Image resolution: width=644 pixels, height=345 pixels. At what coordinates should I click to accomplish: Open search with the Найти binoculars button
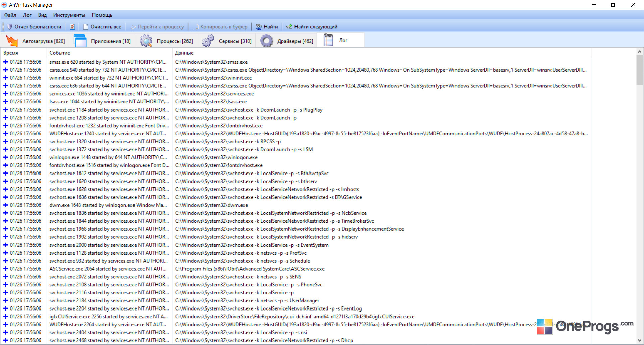pos(267,27)
